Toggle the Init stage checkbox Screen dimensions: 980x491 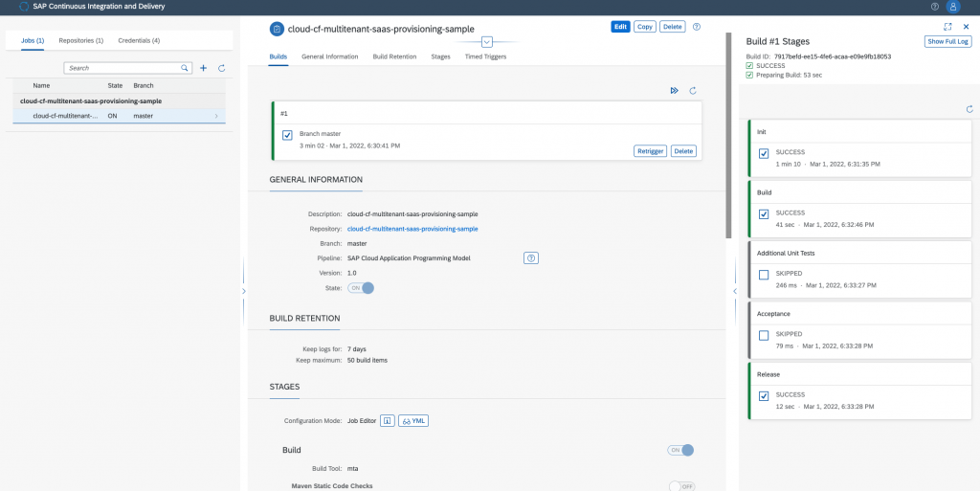pyautogui.click(x=763, y=154)
